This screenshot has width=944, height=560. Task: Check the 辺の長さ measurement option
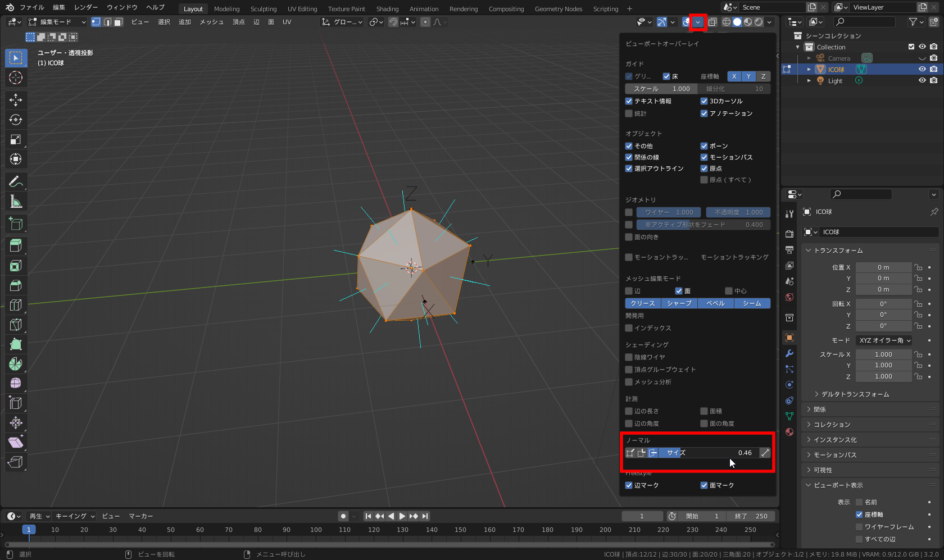point(629,411)
